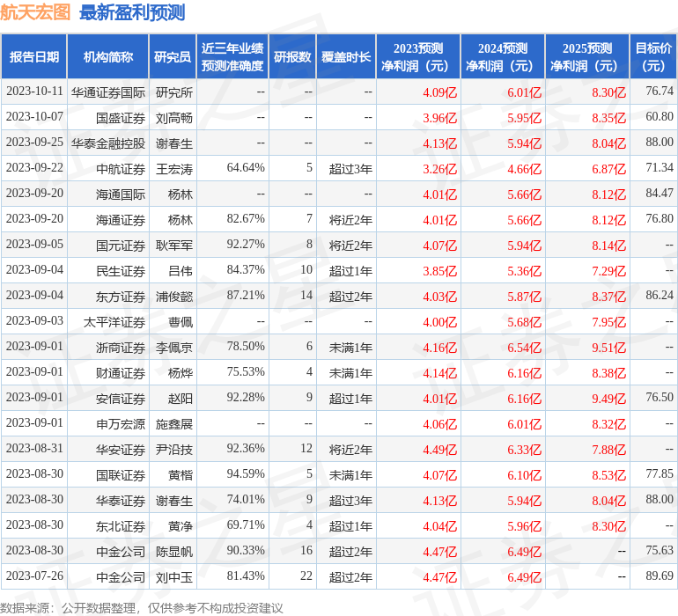Click the 2023-09-05 report date

34,244
